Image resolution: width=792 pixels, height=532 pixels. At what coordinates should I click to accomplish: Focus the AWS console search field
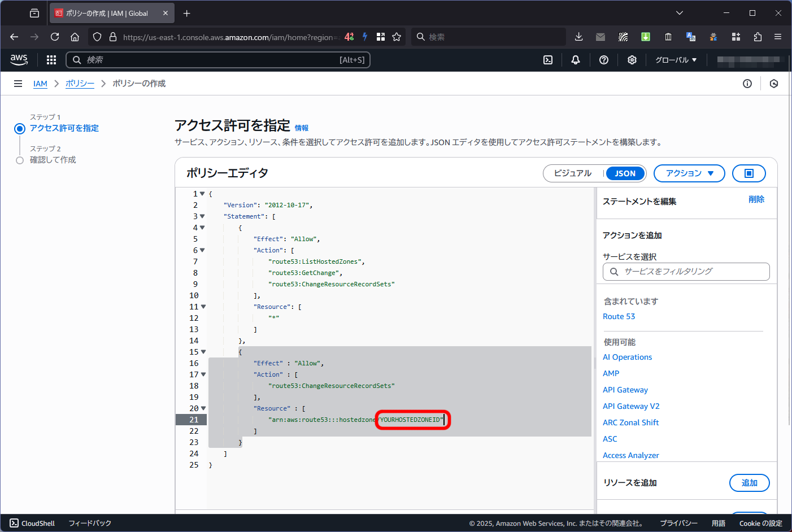(218, 60)
